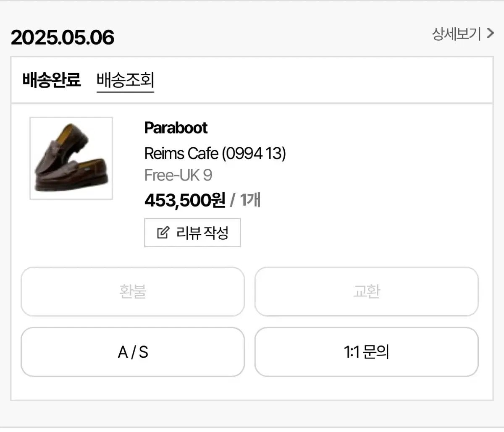Viewport: 504px width, 432px height.
Task: Click the 리뷰 작성 label text
Action: click(x=202, y=233)
